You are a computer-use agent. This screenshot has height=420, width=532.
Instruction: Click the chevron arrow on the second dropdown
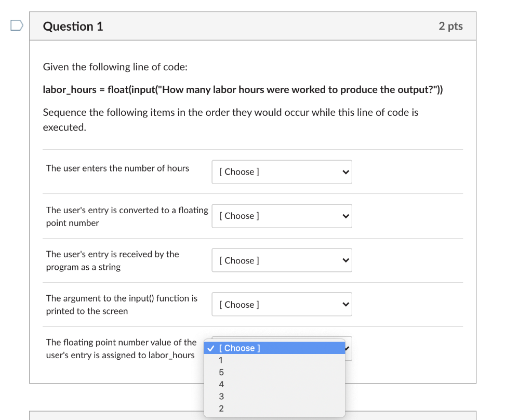point(345,216)
